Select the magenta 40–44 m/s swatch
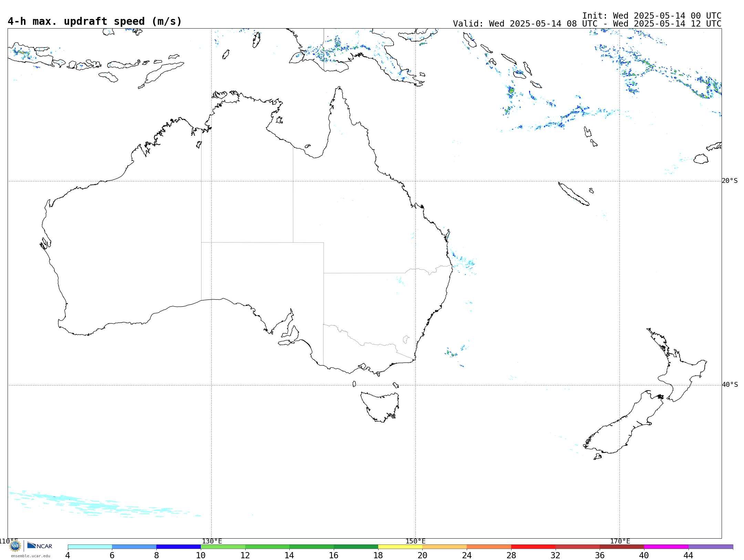The height and width of the screenshot is (560, 744). [666, 547]
